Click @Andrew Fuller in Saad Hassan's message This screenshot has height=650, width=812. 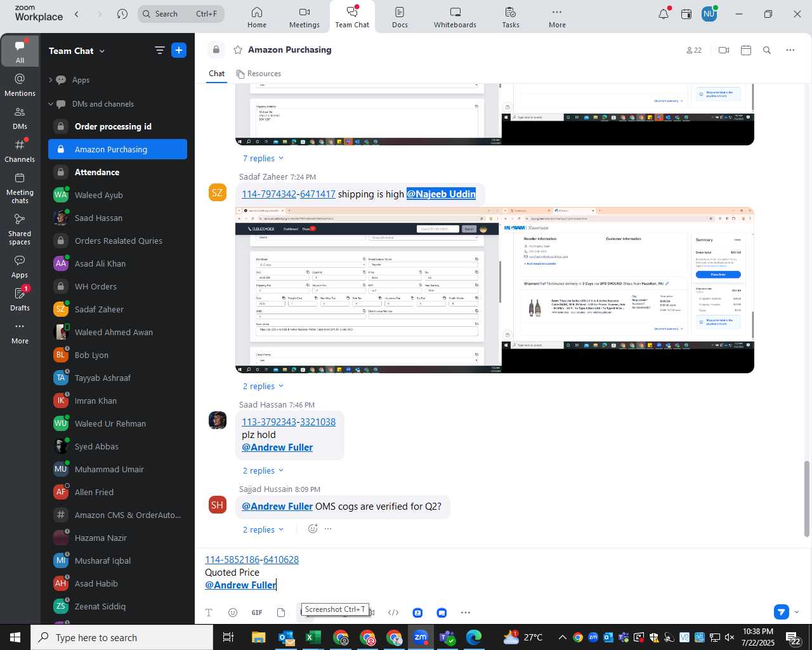click(277, 447)
